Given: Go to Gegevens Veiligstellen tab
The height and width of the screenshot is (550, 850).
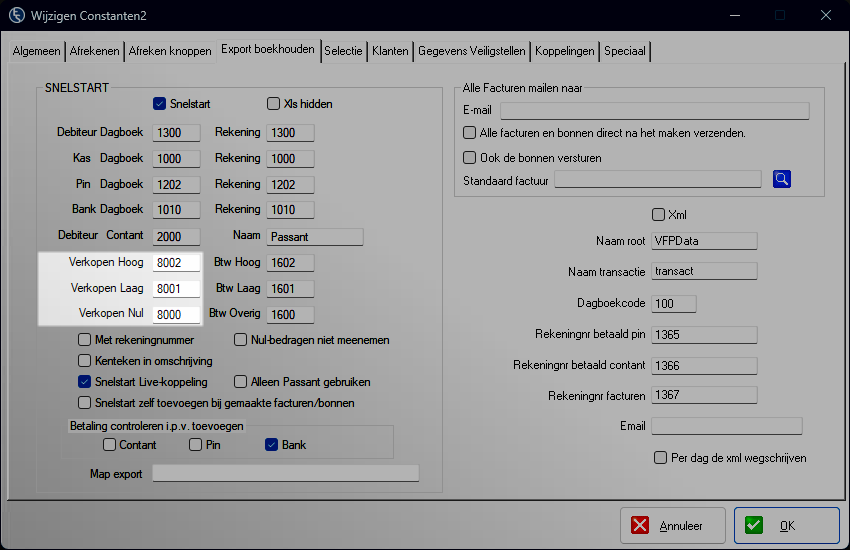Looking at the screenshot, I should click(472, 51).
